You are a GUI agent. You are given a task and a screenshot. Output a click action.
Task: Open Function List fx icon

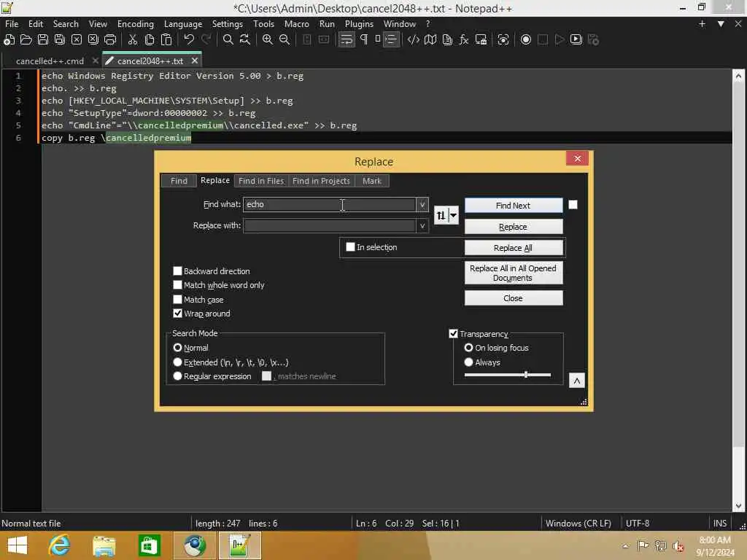point(464,39)
